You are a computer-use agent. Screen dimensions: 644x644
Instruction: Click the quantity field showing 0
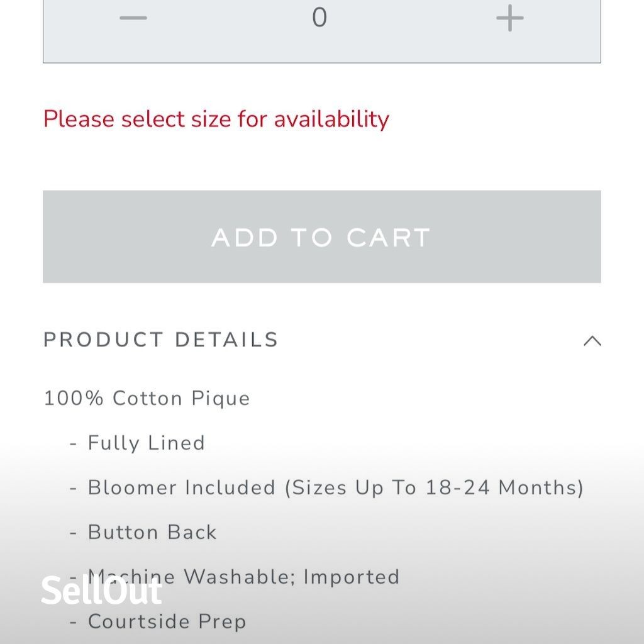(x=319, y=18)
